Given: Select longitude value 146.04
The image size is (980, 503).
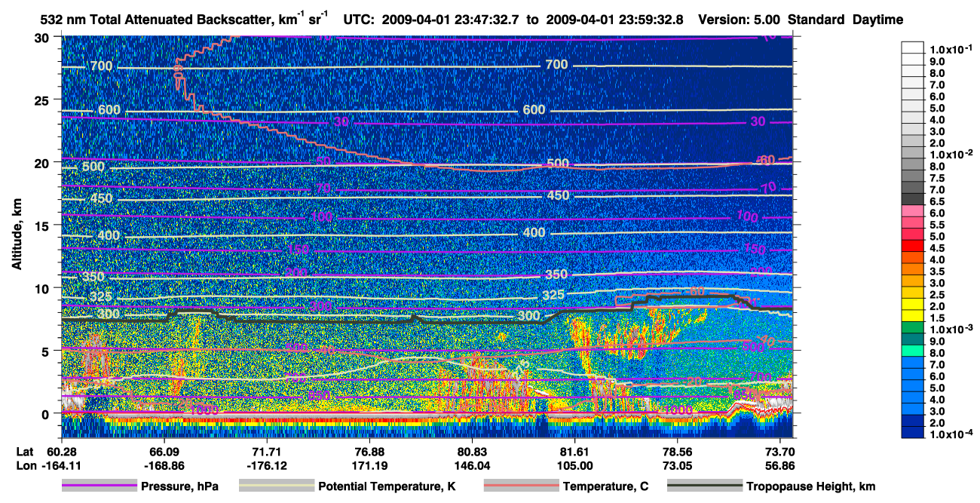Looking at the screenshot, I should tap(472, 465).
